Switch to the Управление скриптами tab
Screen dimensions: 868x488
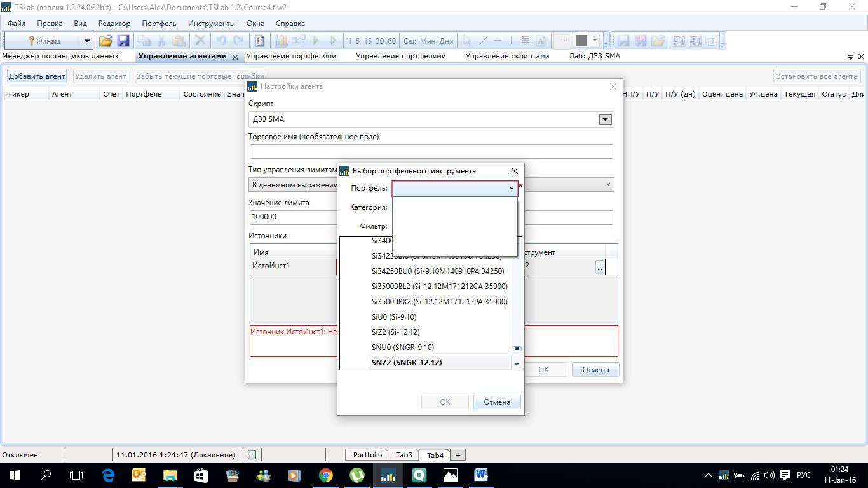click(507, 56)
